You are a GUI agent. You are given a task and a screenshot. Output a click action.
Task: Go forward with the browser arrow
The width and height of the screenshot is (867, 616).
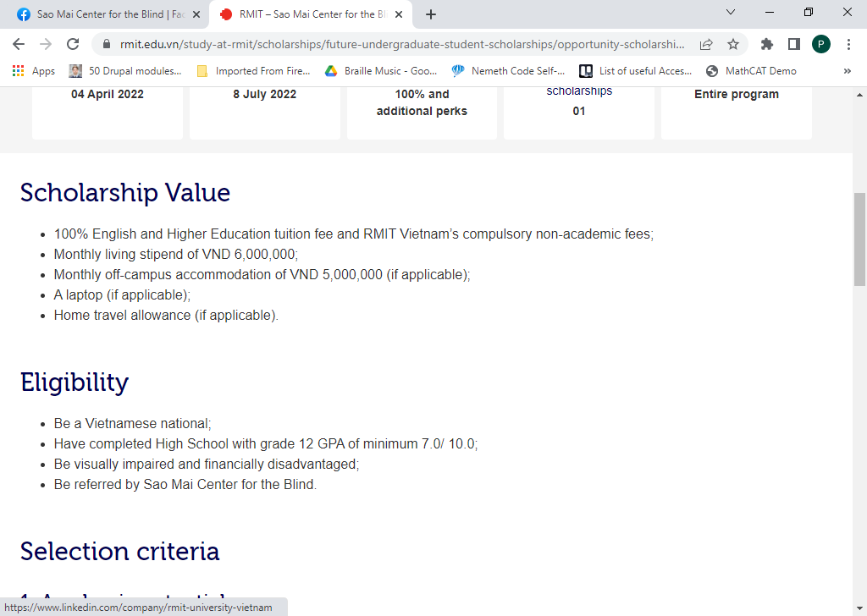coord(46,44)
